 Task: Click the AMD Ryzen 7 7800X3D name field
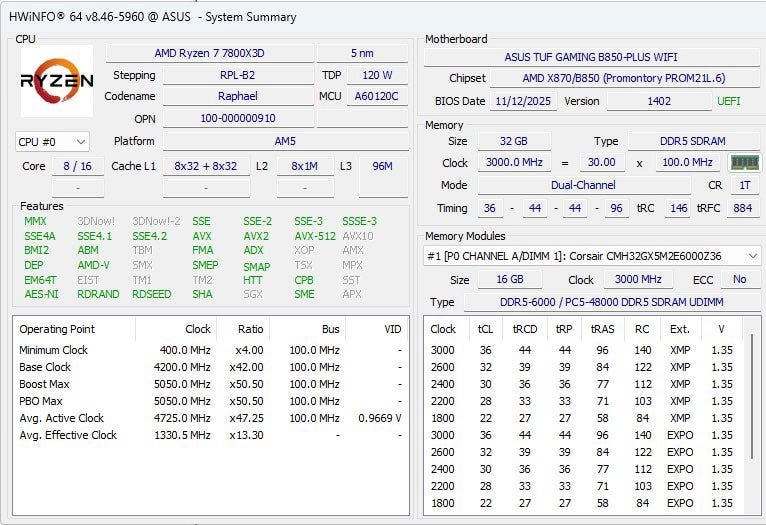coord(210,53)
